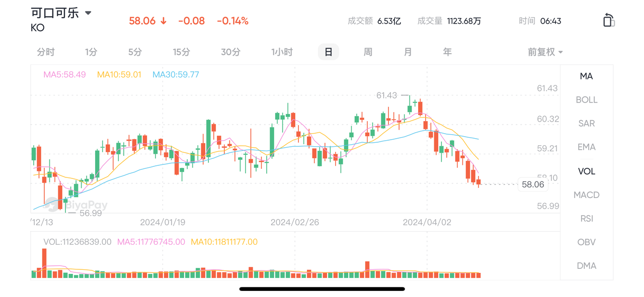Screen dimensions: 644x297
Task: Click the 成交量 1123.68万 volume value
Action: click(x=449, y=21)
